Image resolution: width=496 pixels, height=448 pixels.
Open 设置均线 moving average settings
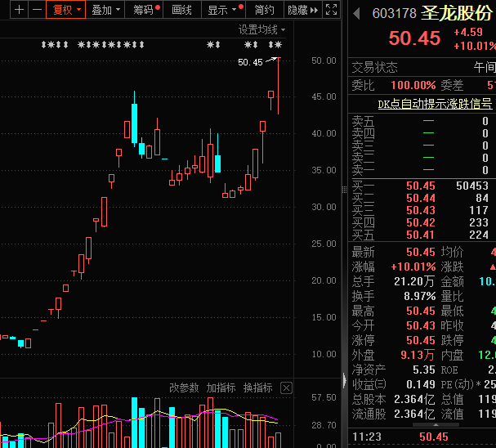tap(257, 29)
